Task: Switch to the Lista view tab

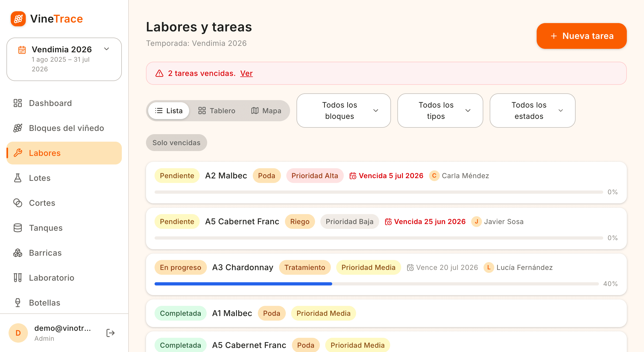Action: [x=169, y=111]
